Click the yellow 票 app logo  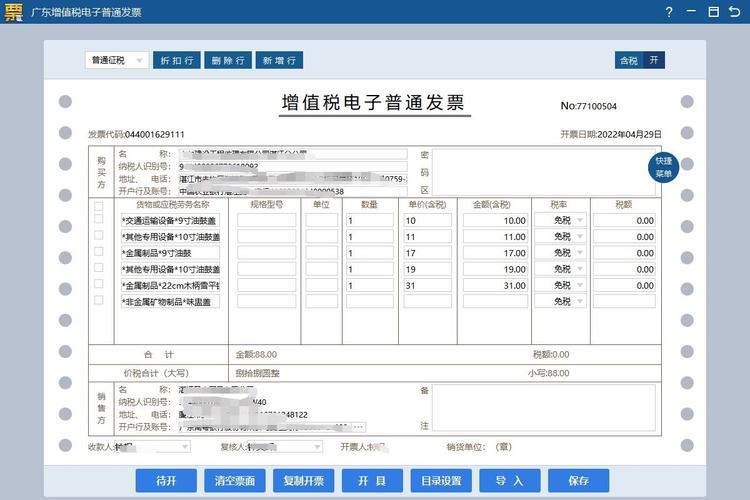(x=13, y=12)
